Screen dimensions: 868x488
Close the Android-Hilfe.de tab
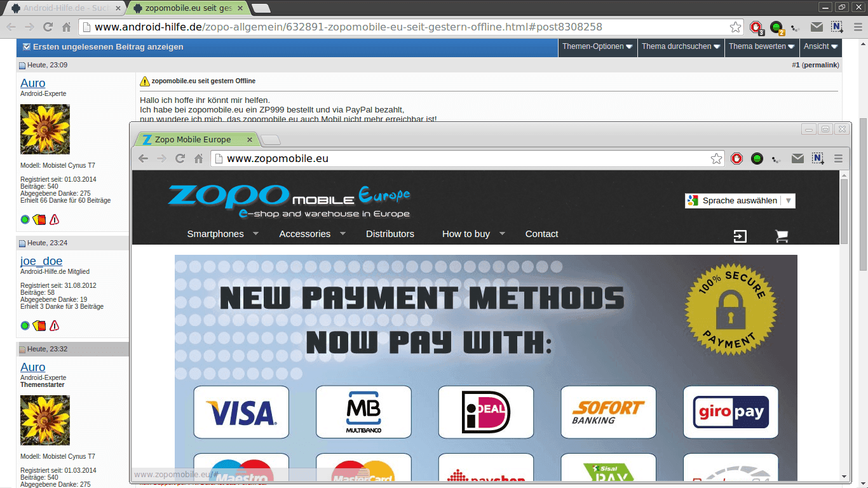click(x=117, y=9)
